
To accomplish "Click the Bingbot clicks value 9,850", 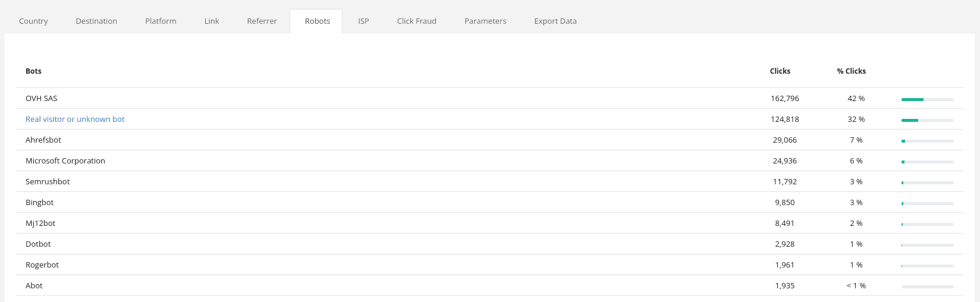I will pos(784,203).
